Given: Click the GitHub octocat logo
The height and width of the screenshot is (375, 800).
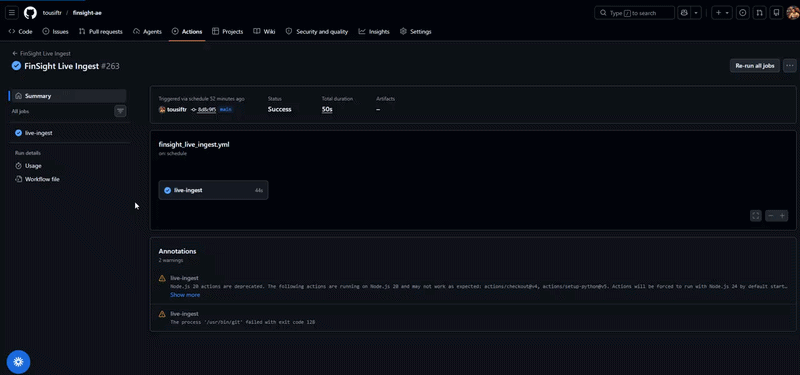Looking at the screenshot, I should (30, 13).
